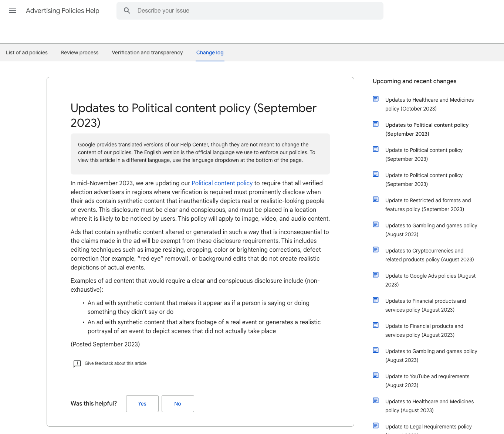Click Give feedback about this article
The image size is (504, 434).
[115, 363]
